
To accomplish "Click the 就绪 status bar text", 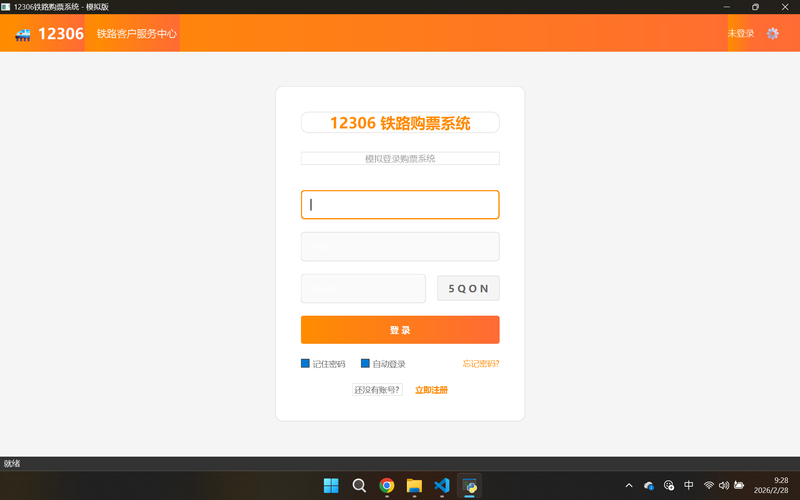I will (x=12, y=463).
